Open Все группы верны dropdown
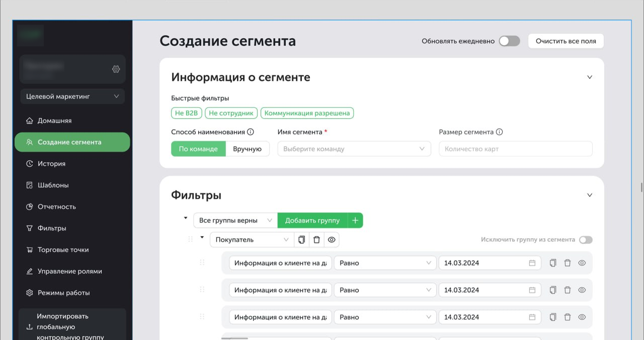The image size is (644, 340). click(x=235, y=220)
